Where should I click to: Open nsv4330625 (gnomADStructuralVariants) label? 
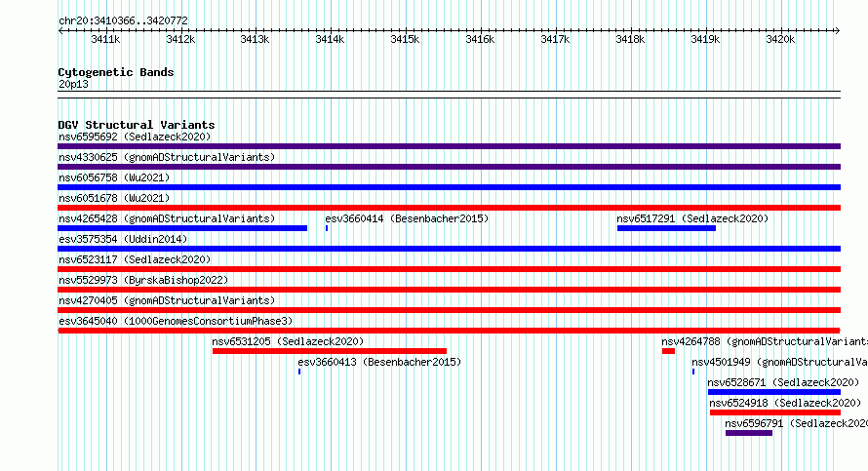tap(167, 157)
